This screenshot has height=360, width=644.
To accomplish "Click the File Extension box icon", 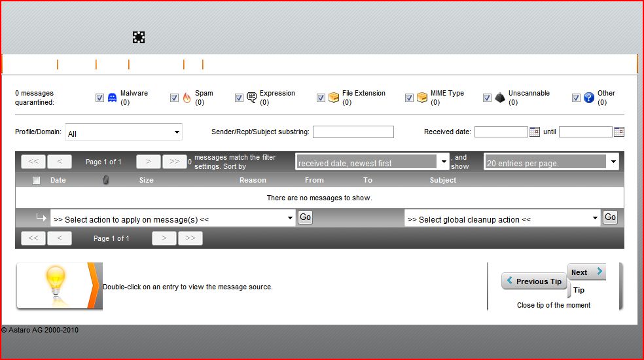I will [x=334, y=98].
